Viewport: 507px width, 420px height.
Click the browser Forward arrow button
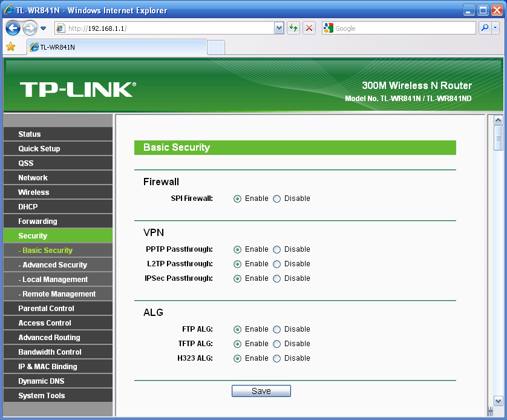[x=30, y=28]
